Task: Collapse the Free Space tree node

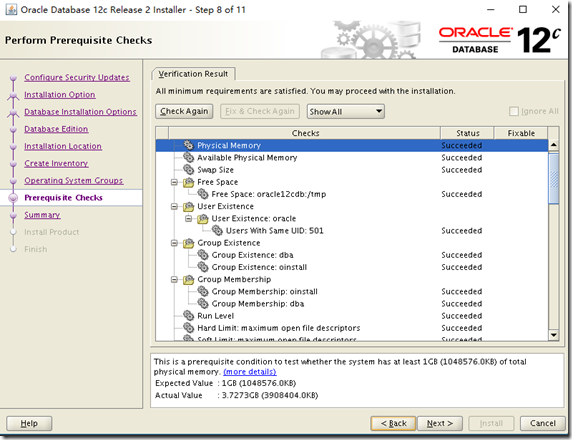Action: pos(174,182)
